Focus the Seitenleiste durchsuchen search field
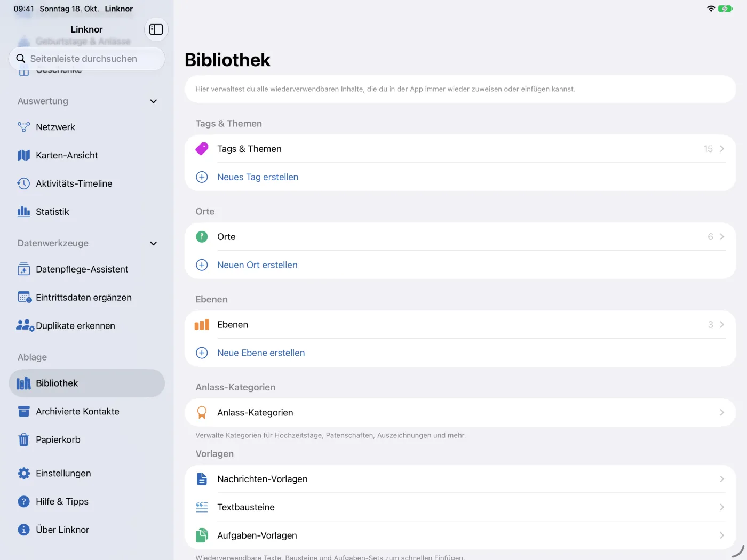747x560 pixels. pyautogui.click(x=86, y=59)
